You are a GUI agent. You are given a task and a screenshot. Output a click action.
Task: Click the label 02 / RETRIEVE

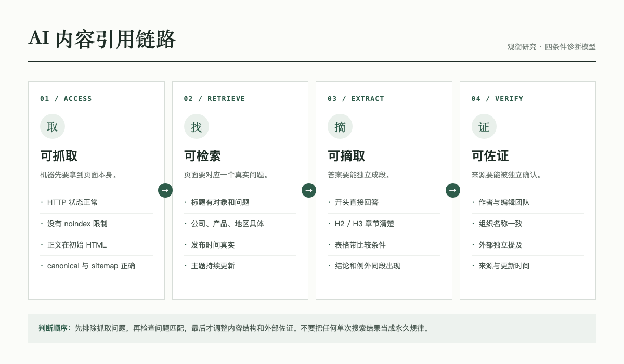(215, 98)
